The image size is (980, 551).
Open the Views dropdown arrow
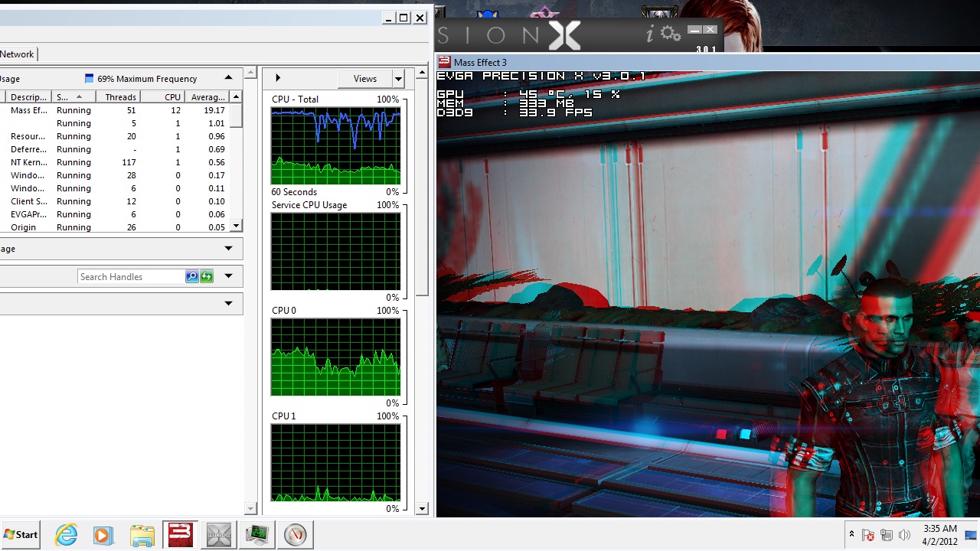(x=398, y=78)
